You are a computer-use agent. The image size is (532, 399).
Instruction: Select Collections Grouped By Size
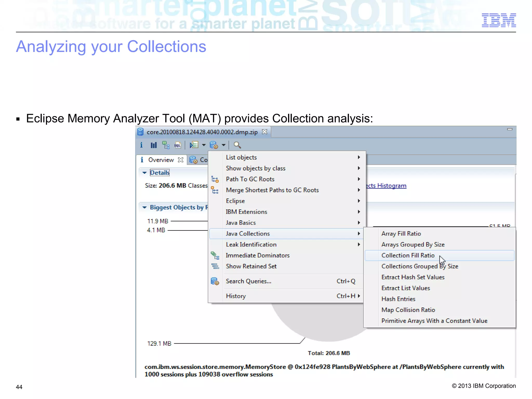click(440, 266)
